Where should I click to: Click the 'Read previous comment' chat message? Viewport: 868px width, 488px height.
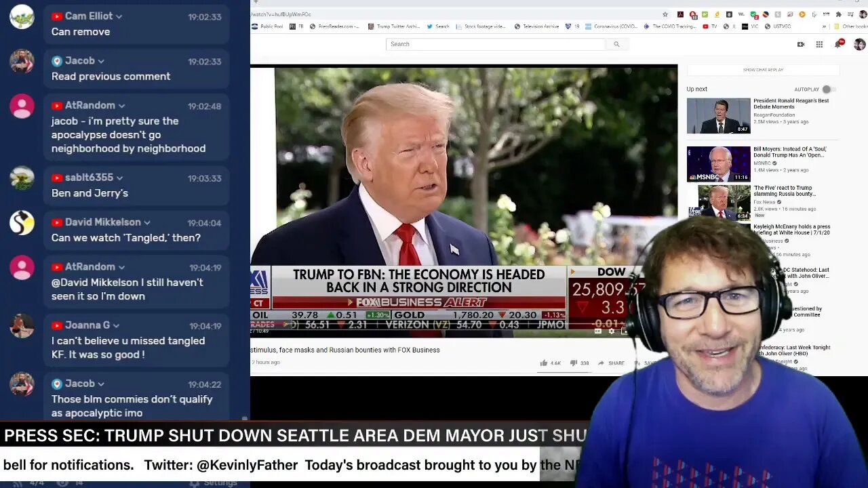[x=111, y=77]
